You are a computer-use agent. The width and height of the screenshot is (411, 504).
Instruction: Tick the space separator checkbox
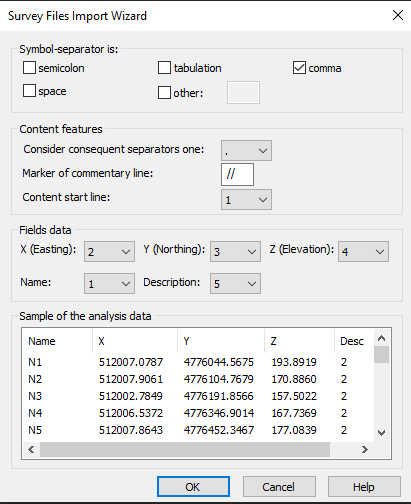coord(29,91)
